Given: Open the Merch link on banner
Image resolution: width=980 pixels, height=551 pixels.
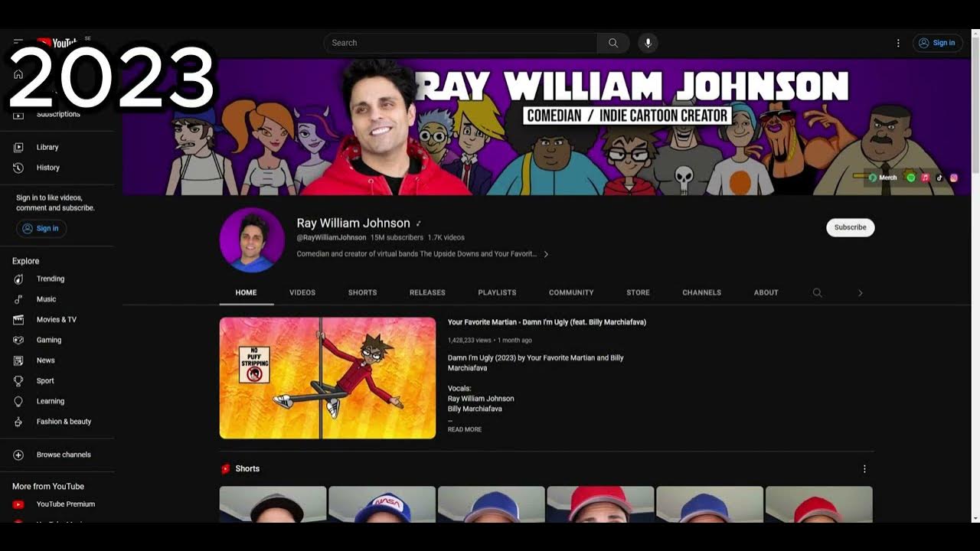Looking at the screenshot, I should point(883,178).
